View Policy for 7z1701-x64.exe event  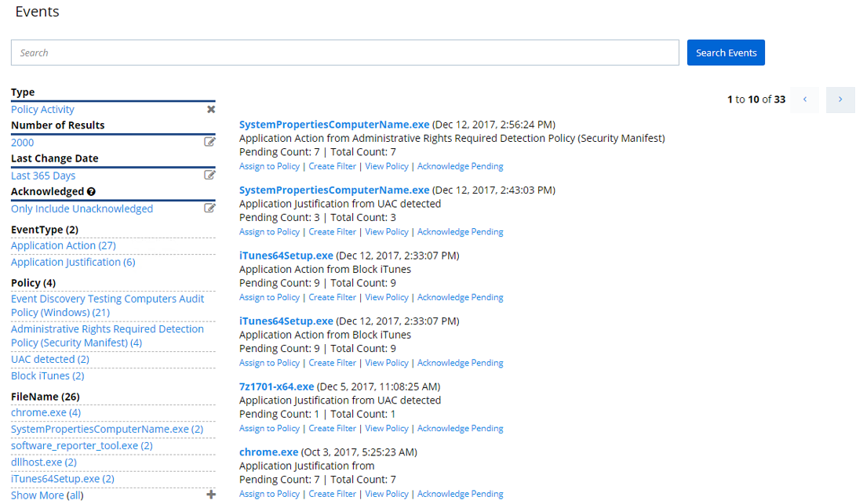point(387,429)
